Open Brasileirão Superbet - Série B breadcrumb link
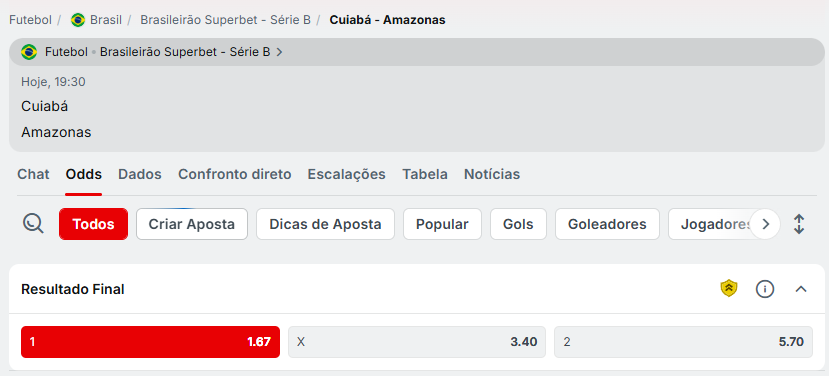Screen dimensions: 829x376 pos(225,20)
